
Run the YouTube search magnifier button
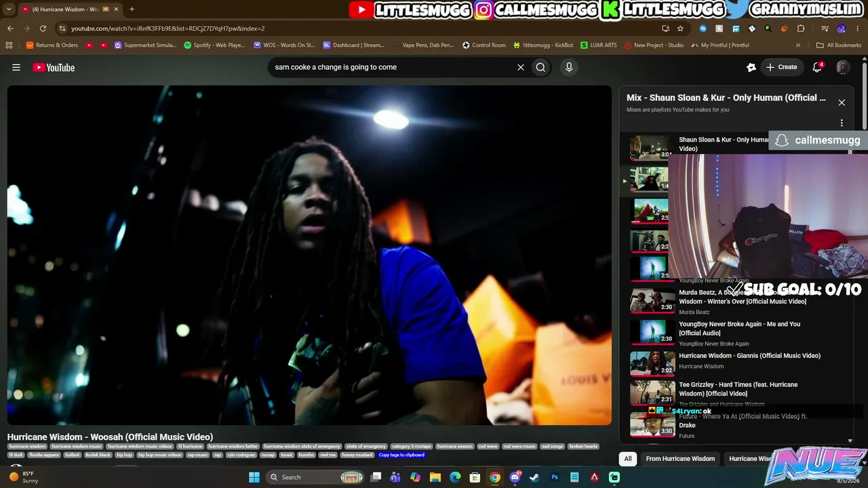pyautogui.click(x=540, y=67)
